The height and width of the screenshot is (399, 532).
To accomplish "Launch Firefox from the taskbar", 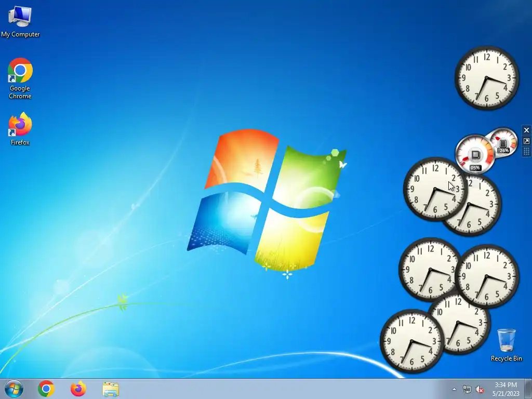I will coord(78,389).
